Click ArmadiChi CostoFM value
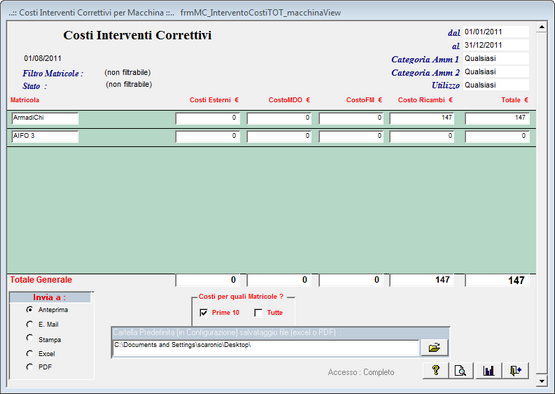Image resolution: width=555 pixels, height=394 pixels. pos(351,119)
